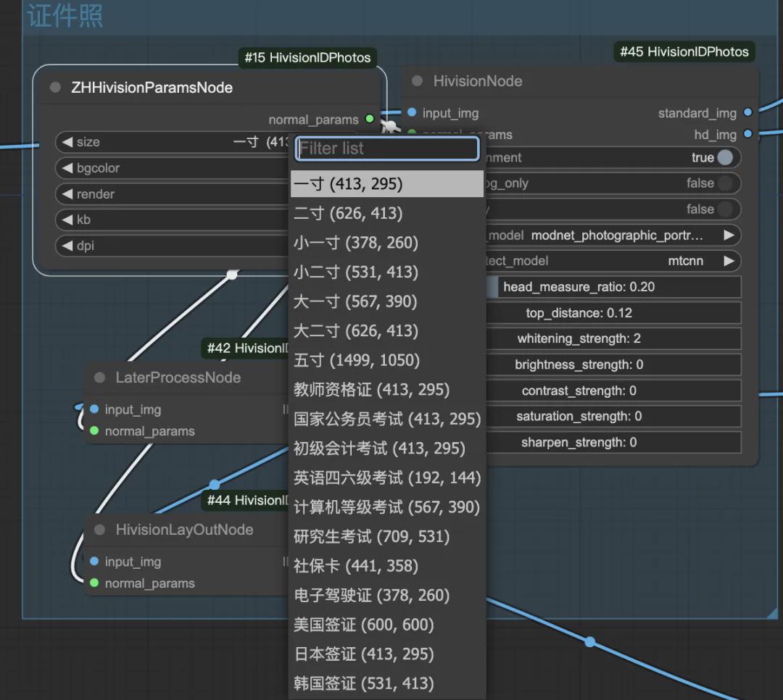The height and width of the screenshot is (700, 783).
Task: Click the HivisionLayOutNode title
Action: pyautogui.click(x=184, y=530)
